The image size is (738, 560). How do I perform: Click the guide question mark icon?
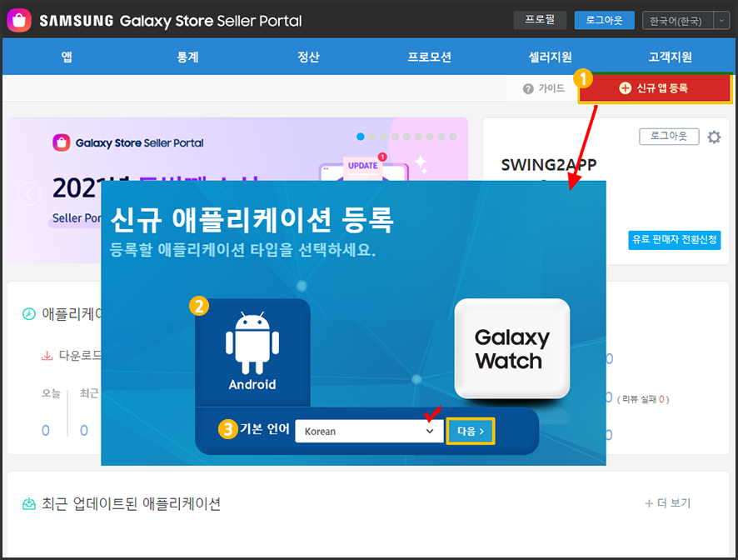[x=528, y=88]
